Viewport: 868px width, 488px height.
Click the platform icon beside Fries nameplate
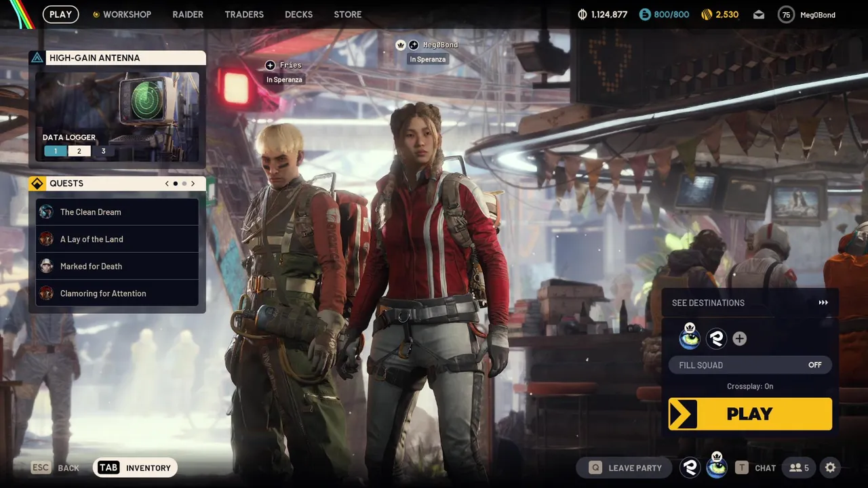pos(270,65)
